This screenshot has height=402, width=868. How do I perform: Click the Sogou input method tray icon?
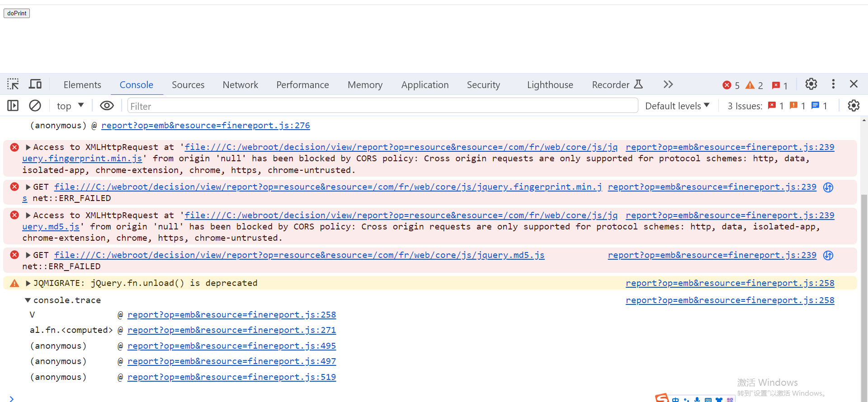tap(662, 398)
